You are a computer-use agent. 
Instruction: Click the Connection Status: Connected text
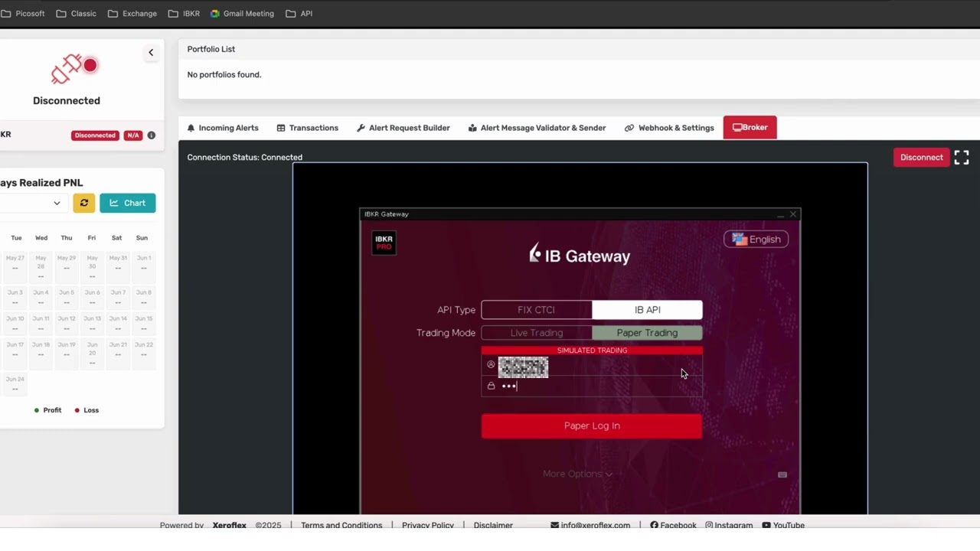(245, 158)
